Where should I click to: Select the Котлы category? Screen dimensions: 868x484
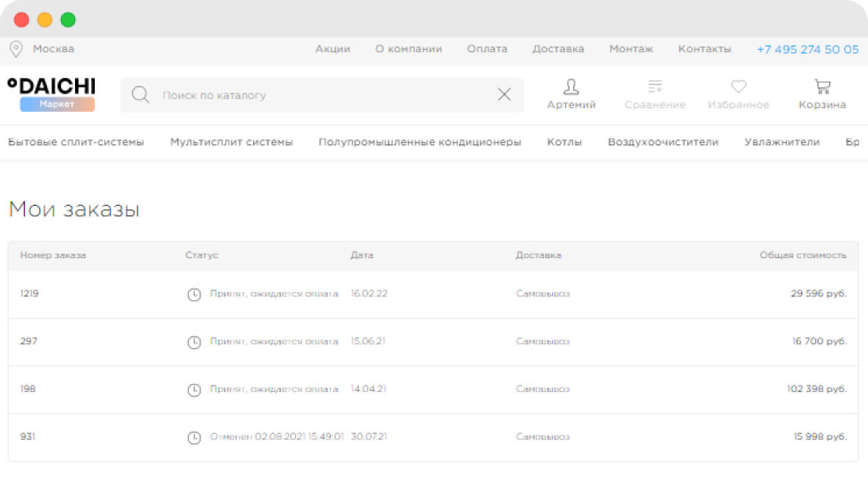pyautogui.click(x=564, y=142)
